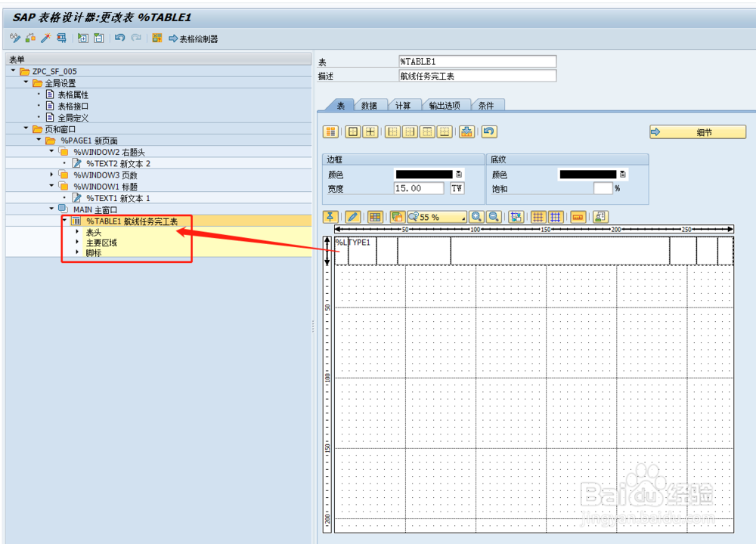This screenshot has height=544, width=756.
Task: Click the 描述 input field showing 航线任务完工表
Action: click(476, 75)
